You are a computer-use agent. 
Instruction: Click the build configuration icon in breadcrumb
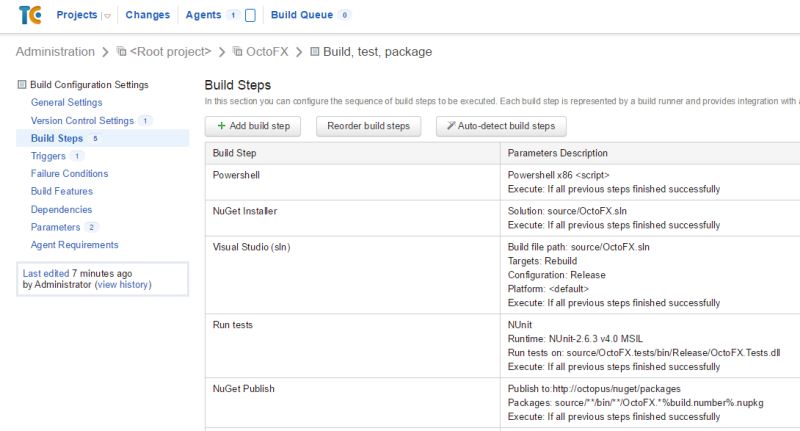315,51
